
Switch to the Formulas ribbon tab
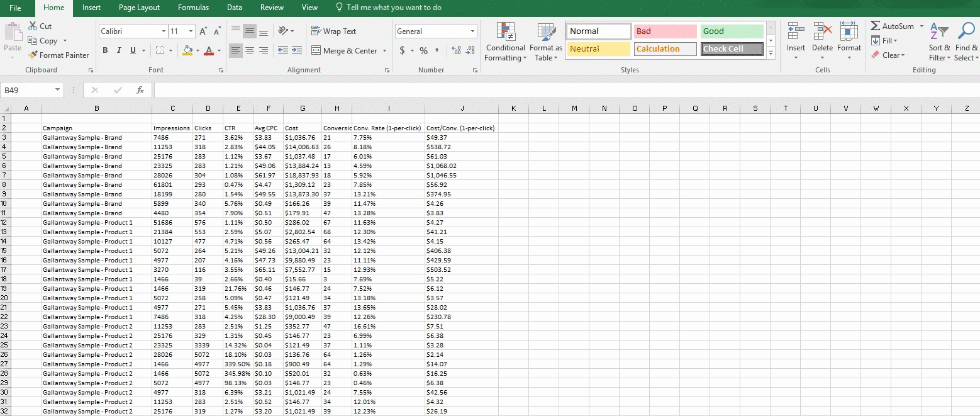point(193,8)
